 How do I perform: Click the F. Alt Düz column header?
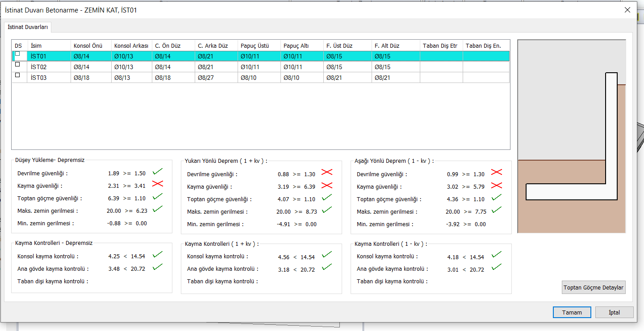coord(396,46)
